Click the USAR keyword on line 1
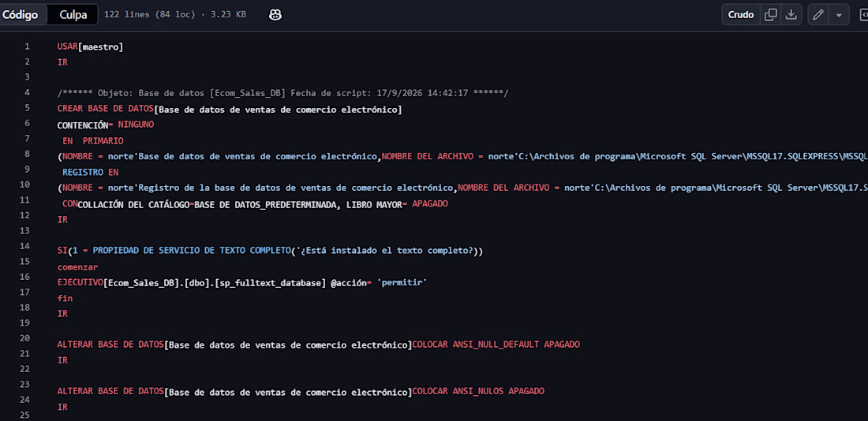Screen dimensions: 868x421 click(x=68, y=47)
